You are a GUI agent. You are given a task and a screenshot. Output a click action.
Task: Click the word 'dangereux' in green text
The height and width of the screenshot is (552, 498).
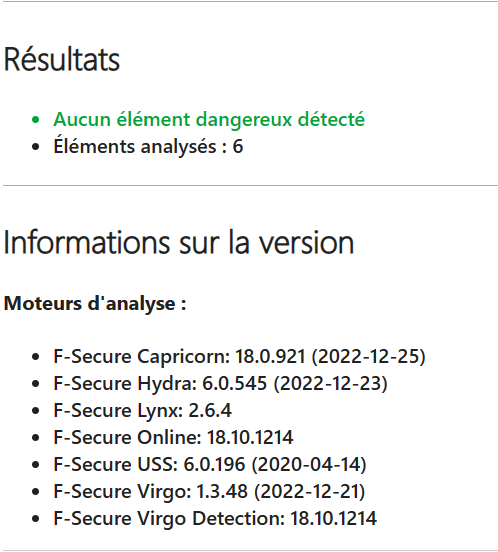tap(244, 120)
